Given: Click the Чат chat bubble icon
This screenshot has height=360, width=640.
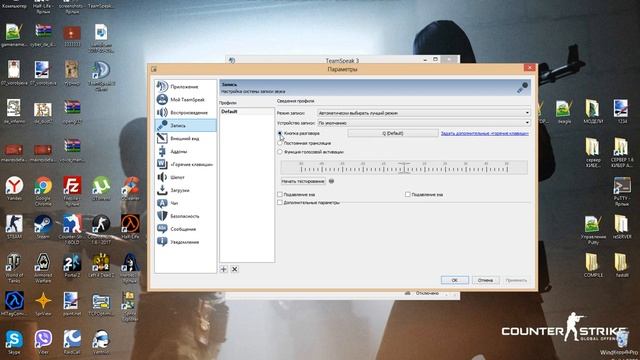Looking at the screenshot, I should point(162,203).
